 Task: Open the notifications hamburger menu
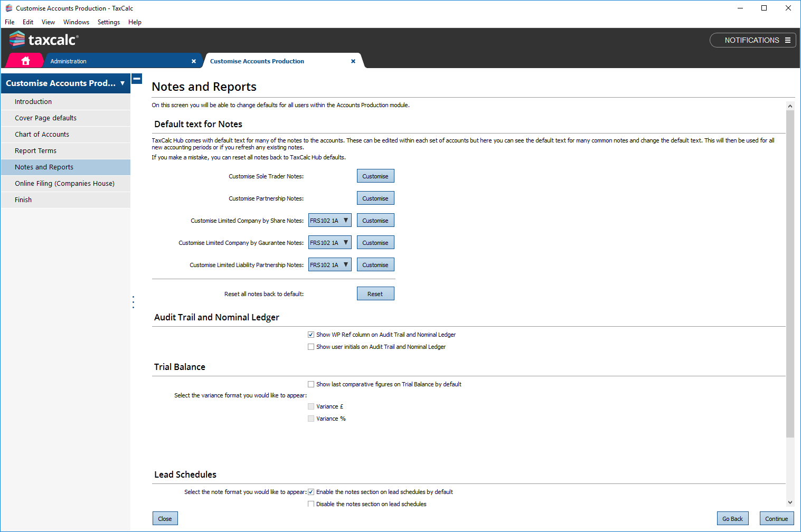point(787,40)
